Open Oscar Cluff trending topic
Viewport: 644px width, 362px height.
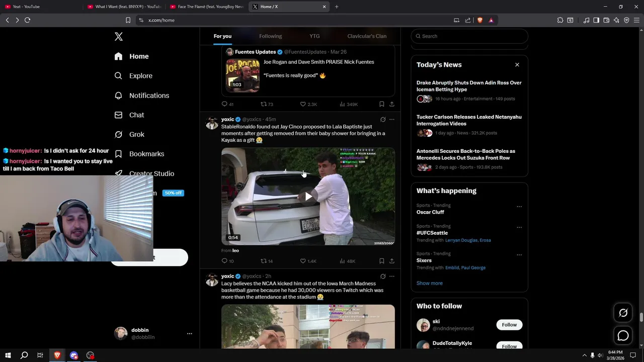point(430,212)
